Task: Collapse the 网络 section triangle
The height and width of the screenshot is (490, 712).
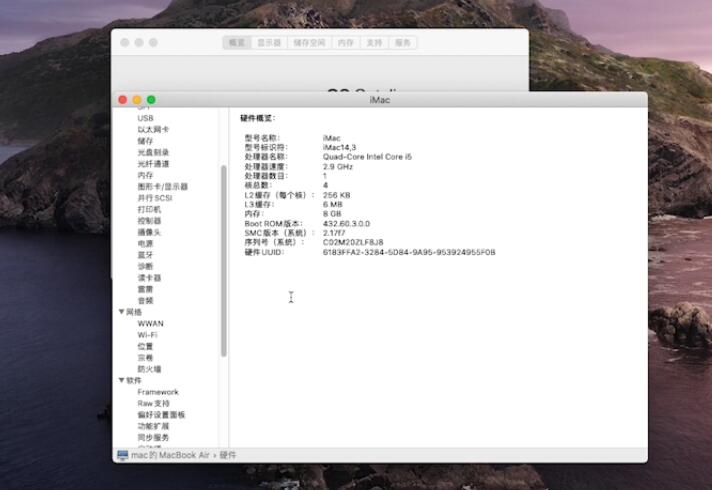Action: (x=122, y=312)
